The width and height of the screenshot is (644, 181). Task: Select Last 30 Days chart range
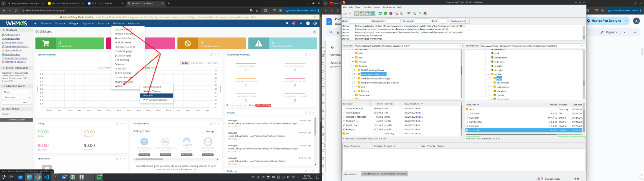click(197, 63)
